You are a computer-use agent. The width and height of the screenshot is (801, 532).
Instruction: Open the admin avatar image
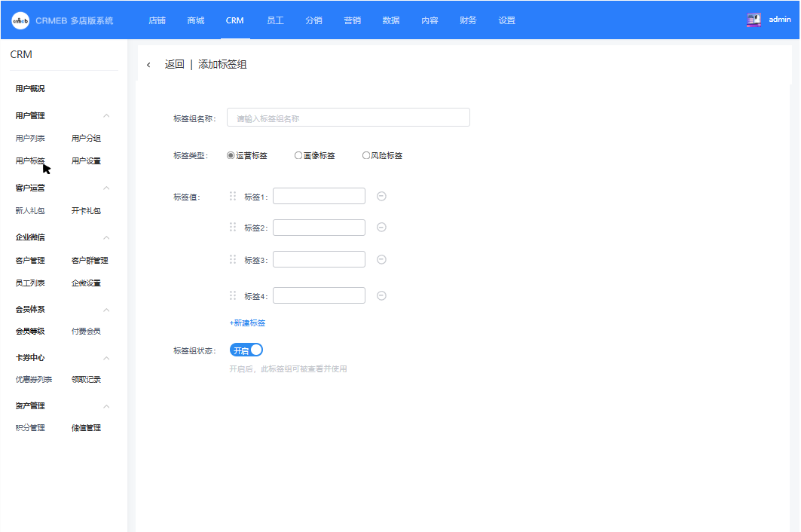point(754,20)
